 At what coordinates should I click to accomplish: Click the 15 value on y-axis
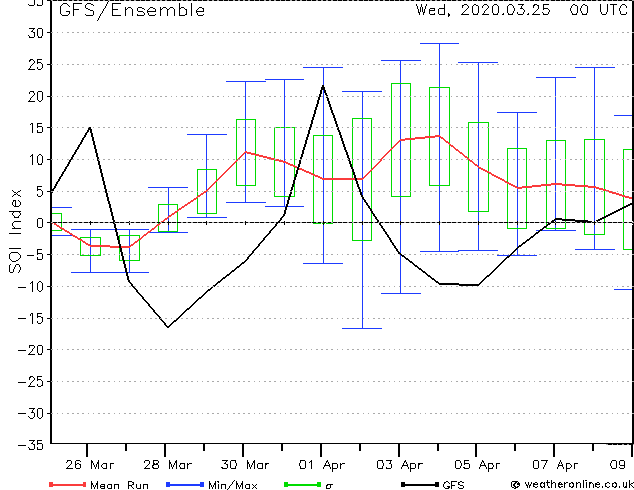[36, 128]
